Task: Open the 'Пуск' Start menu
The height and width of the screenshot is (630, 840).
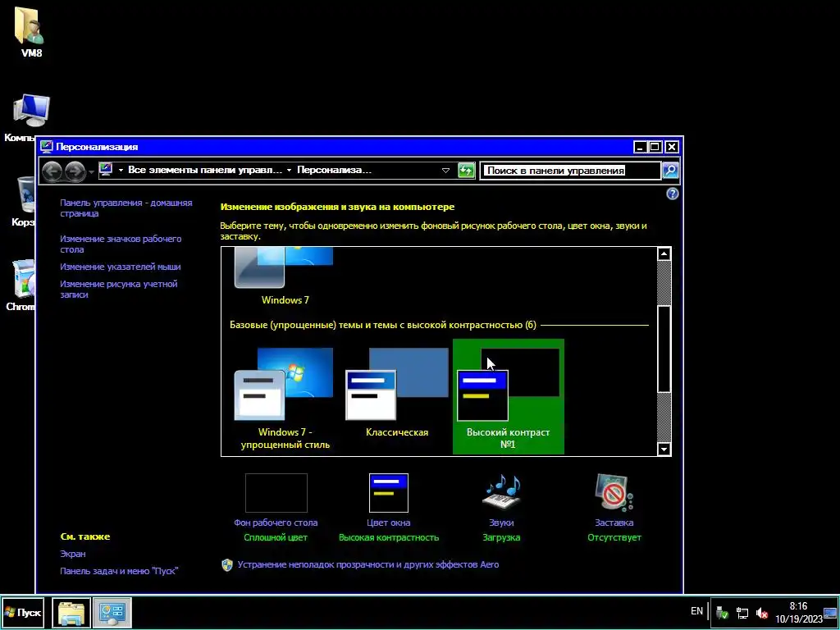Action: click(x=22, y=612)
